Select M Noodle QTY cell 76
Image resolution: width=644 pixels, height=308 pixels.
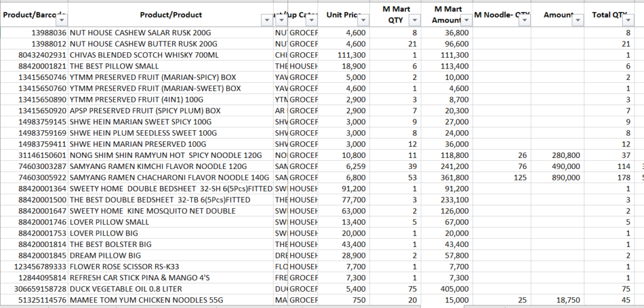coord(501,167)
